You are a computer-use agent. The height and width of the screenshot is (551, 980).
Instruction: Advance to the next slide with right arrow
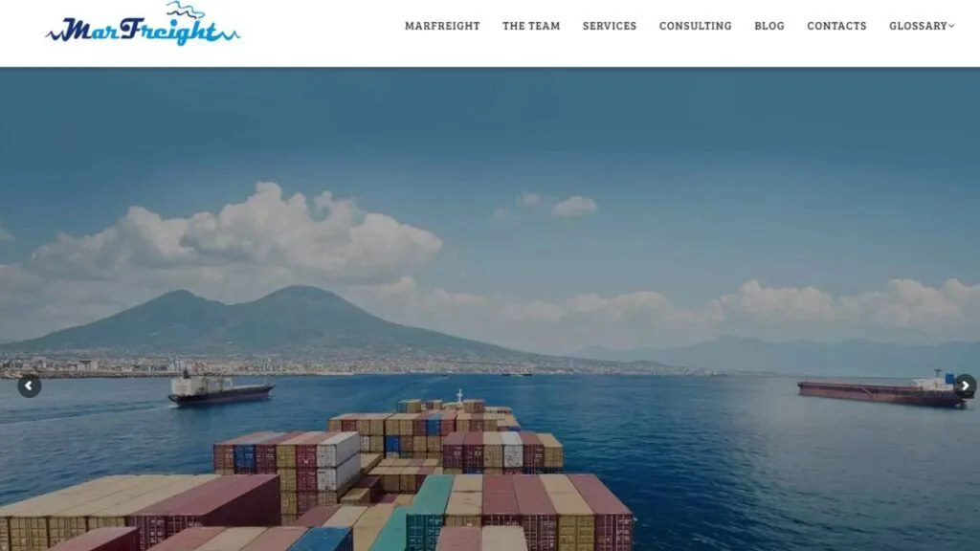(965, 386)
